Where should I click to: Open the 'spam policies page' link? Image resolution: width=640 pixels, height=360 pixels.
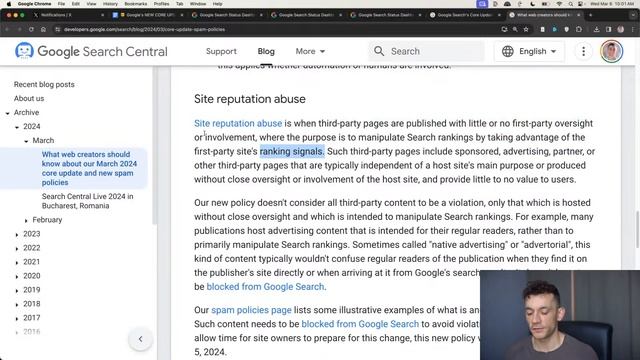tap(251, 310)
